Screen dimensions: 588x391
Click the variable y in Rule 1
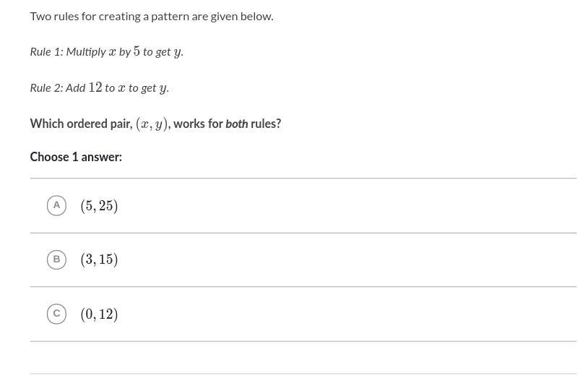click(x=177, y=53)
